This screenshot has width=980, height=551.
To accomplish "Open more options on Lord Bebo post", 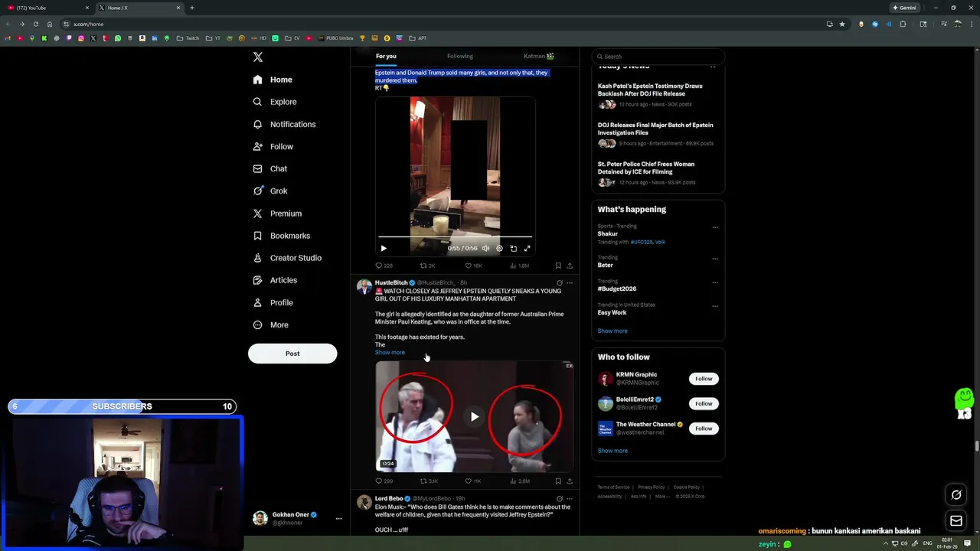I will click(570, 499).
